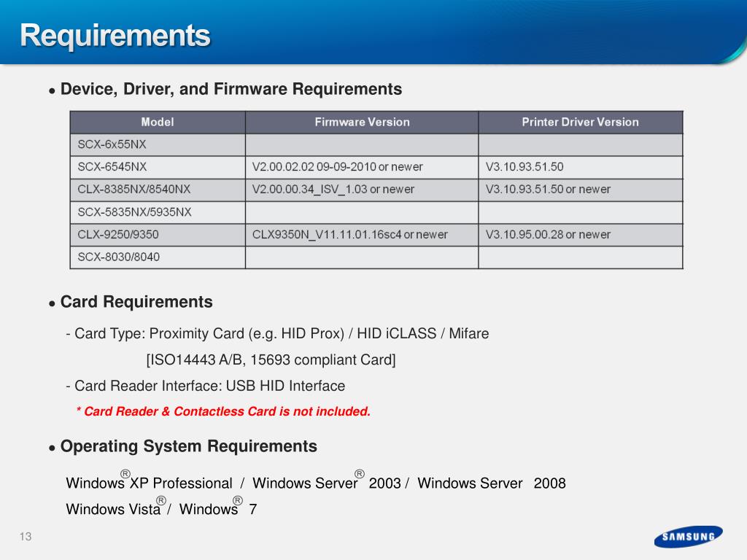Viewport: 747px width, 560px height.
Task: Click the Printer Driver Version column header
Action: pyautogui.click(x=580, y=122)
